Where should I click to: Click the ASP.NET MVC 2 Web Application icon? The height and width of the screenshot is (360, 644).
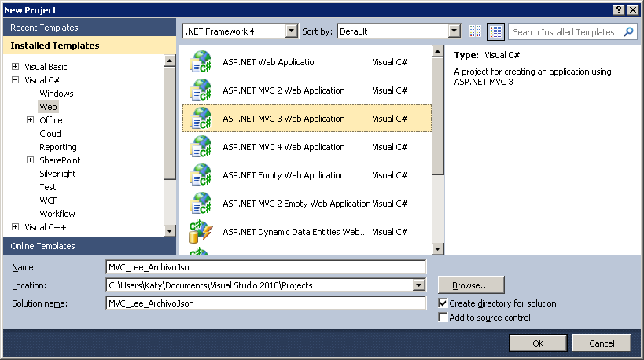point(201,90)
